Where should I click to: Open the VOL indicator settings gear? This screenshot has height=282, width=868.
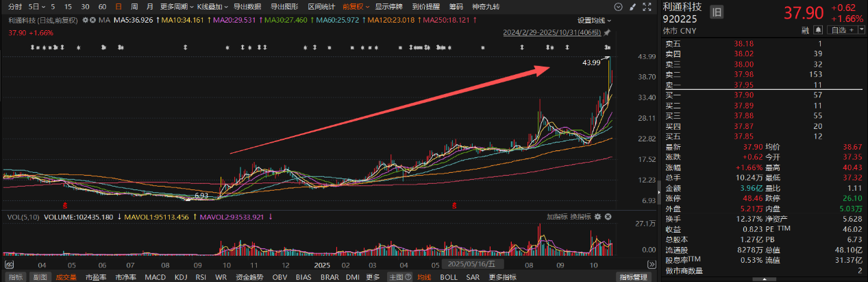click(x=598, y=217)
